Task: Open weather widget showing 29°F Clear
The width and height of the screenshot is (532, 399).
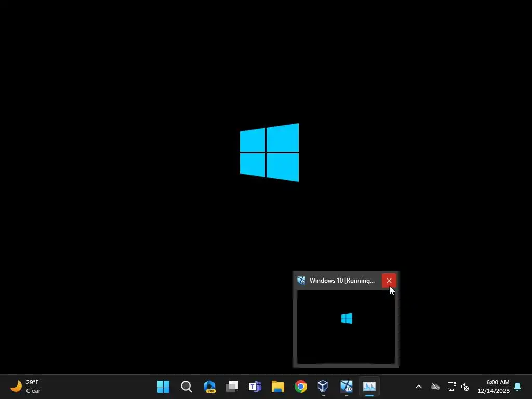Action: coord(25,387)
